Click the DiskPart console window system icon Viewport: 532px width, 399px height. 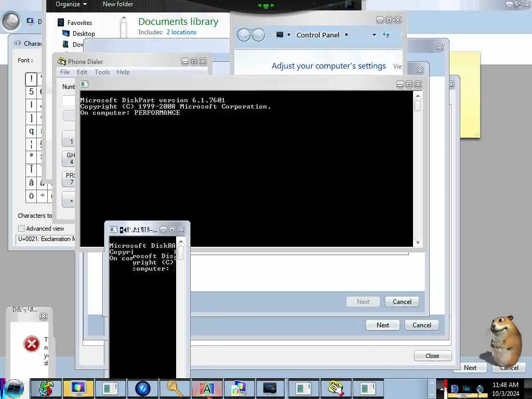(x=84, y=84)
